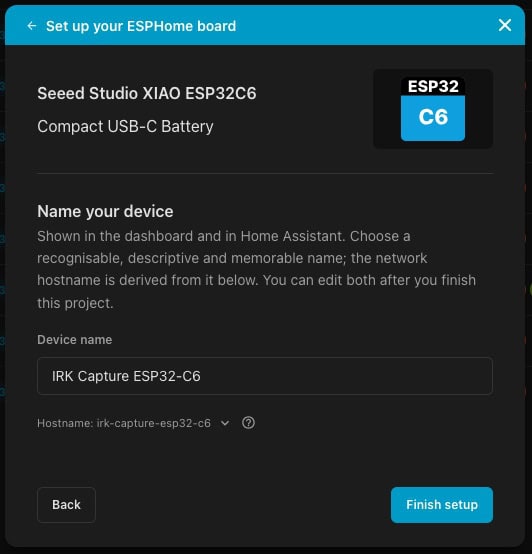The width and height of the screenshot is (532, 554).
Task: Click the dark card around the board image
Action: [433, 109]
